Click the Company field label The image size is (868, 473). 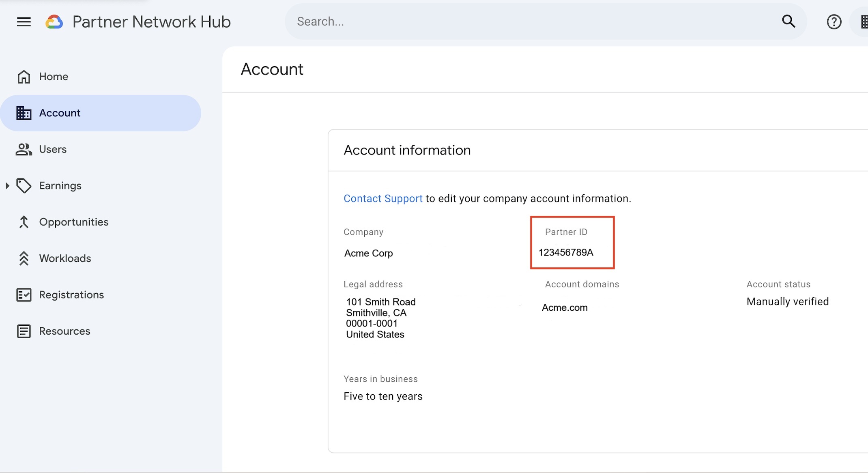point(363,232)
